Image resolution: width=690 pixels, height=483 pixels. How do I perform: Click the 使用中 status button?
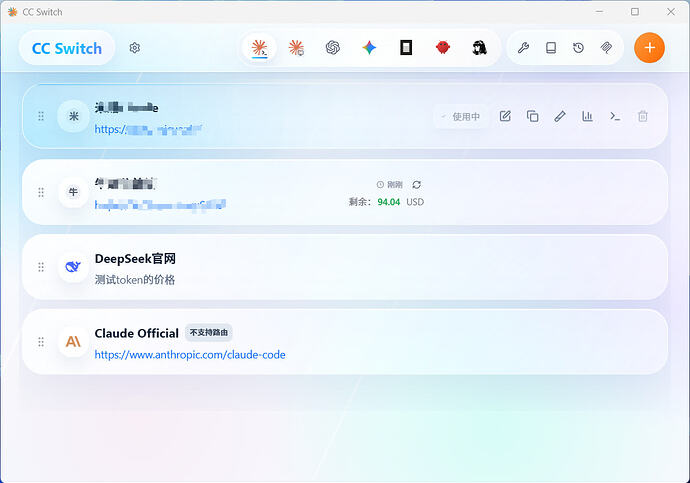click(461, 117)
